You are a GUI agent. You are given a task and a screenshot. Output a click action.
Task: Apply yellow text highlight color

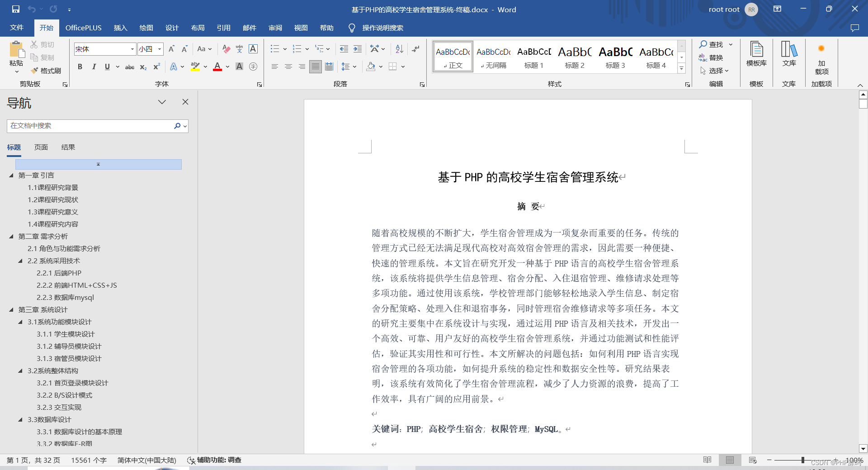(x=195, y=67)
